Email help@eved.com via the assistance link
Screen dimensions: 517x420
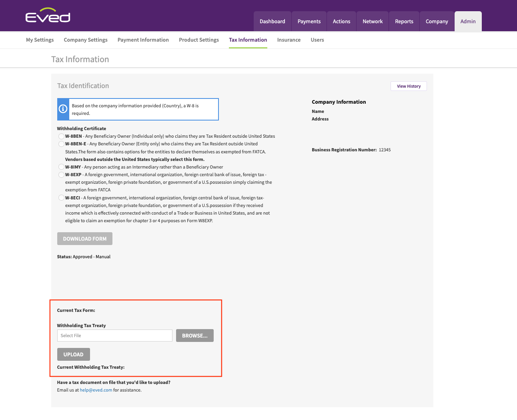pyautogui.click(x=96, y=390)
